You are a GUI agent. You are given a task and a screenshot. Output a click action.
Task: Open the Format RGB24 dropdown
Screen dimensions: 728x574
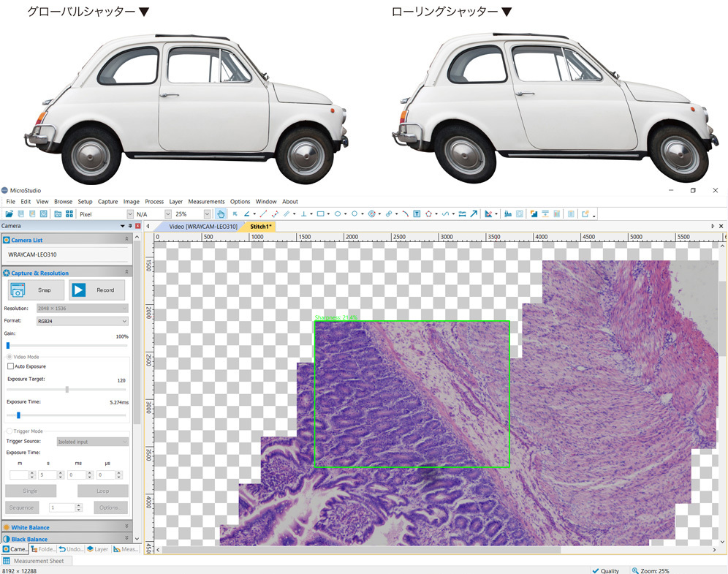82,321
